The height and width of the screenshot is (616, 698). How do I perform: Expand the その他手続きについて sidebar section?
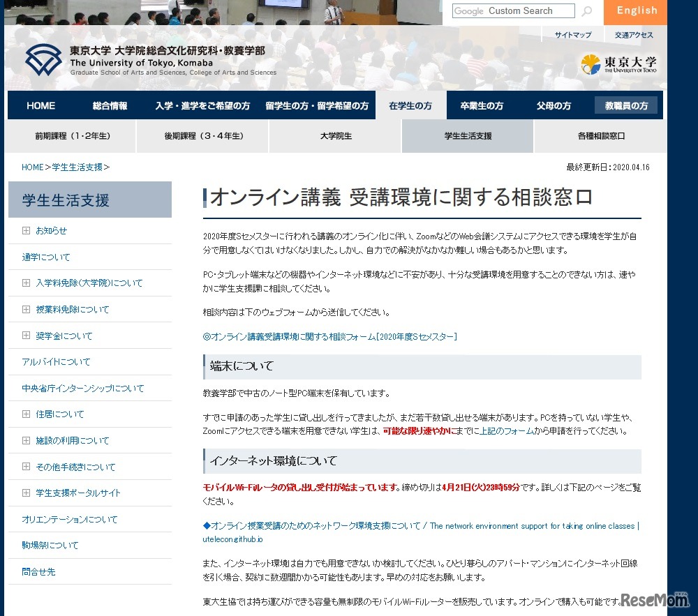click(x=70, y=467)
